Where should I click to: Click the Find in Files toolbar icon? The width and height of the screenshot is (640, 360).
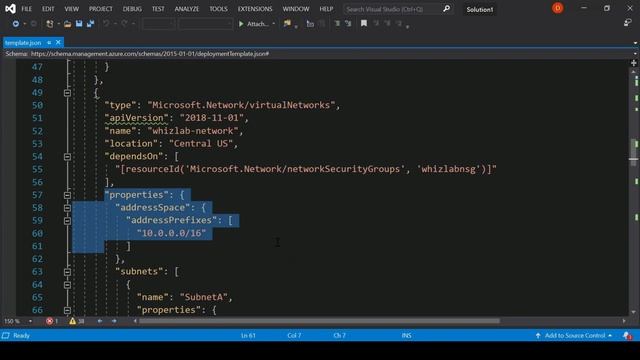[288, 24]
